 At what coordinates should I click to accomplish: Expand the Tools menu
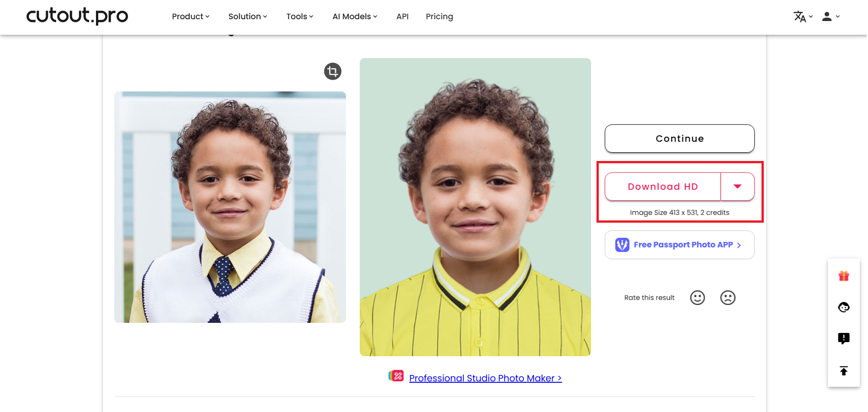(299, 16)
